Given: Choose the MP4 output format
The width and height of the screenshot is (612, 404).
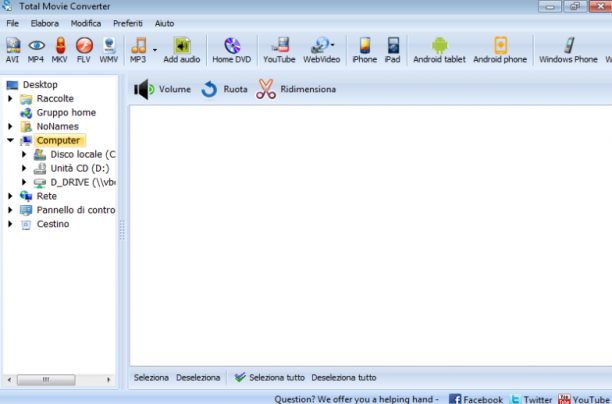Looking at the screenshot, I should click(36, 50).
